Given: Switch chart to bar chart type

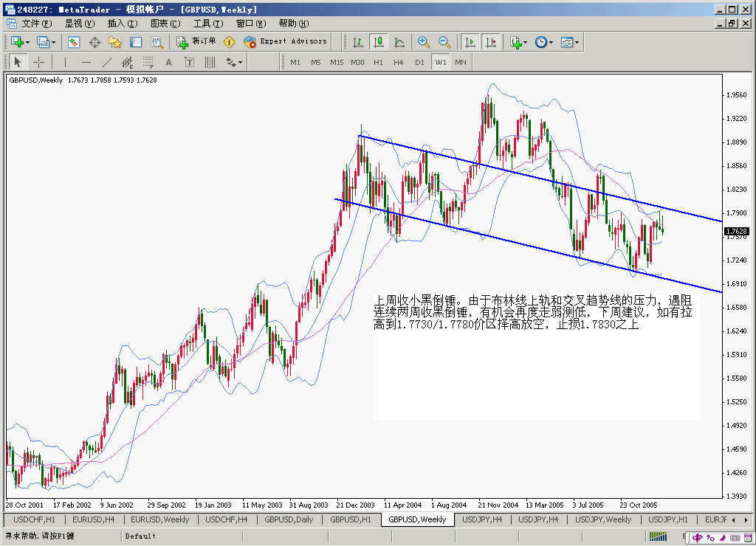Looking at the screenshot, I should pyautogui.click(x=358, y=42).
